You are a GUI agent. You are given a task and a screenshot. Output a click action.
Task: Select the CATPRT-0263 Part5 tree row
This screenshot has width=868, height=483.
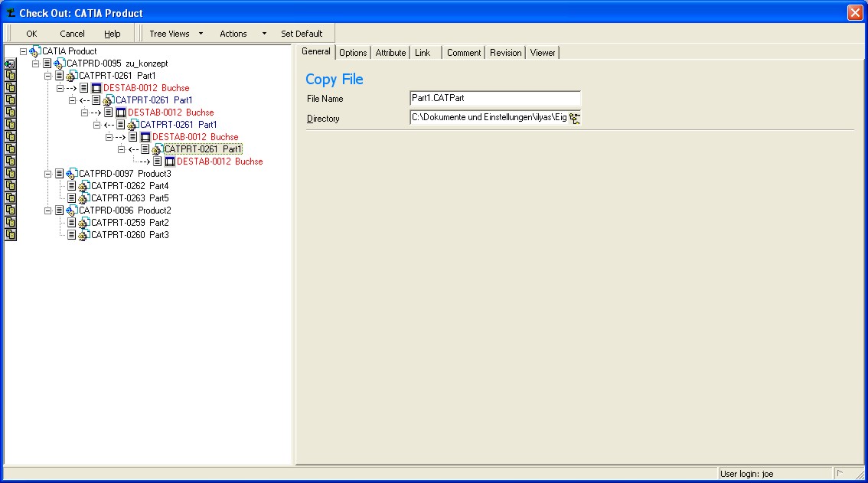click(x=129, y=198)
